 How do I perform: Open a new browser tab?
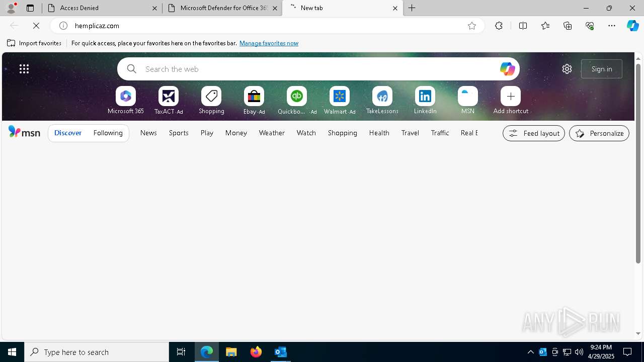pos(412,8)
